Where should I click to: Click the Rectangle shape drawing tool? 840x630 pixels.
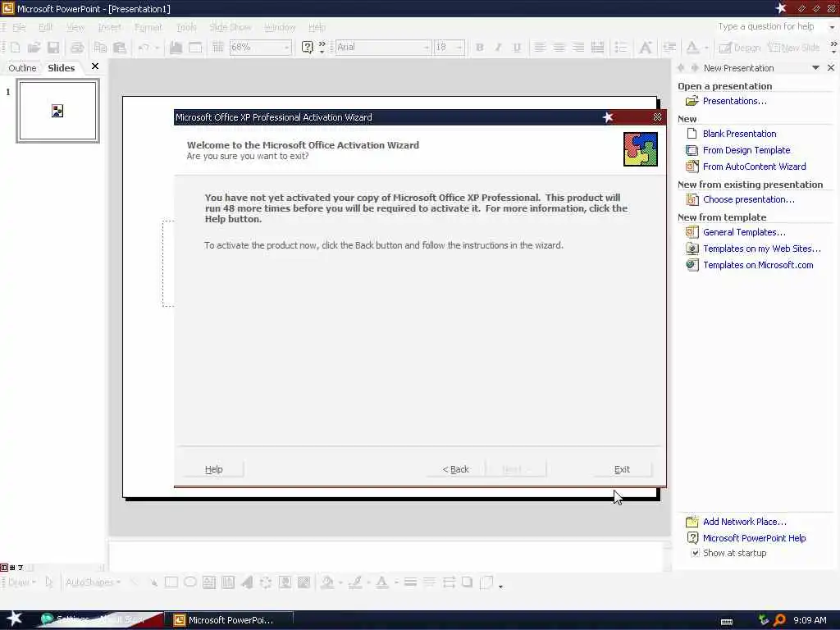pos(171,582)
